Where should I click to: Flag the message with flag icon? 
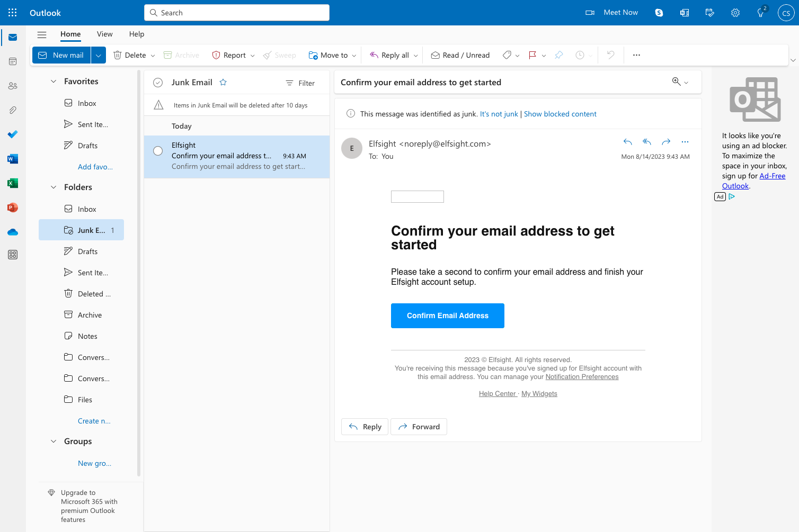tap(532, 55)
